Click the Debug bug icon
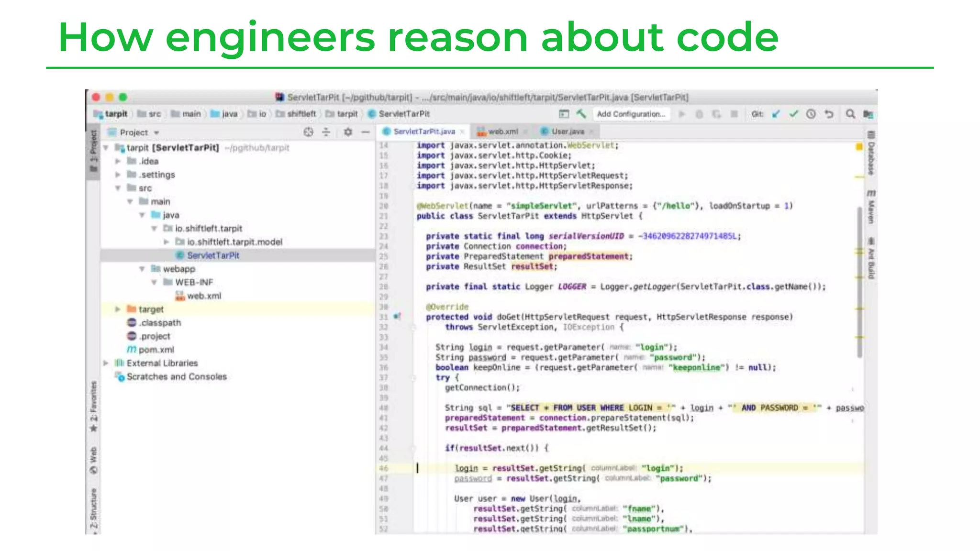This screenshot has height=551, width=980. click(700, 114)
